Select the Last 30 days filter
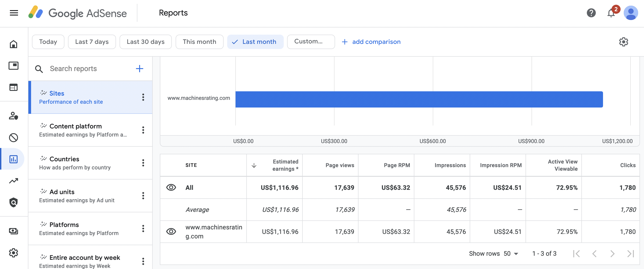 pos(145,42)
